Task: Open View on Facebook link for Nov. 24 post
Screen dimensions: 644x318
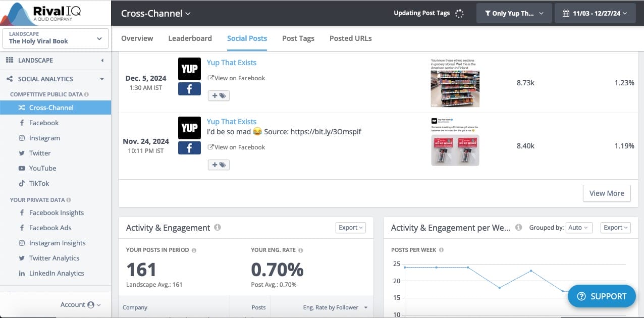Action: 236,147
